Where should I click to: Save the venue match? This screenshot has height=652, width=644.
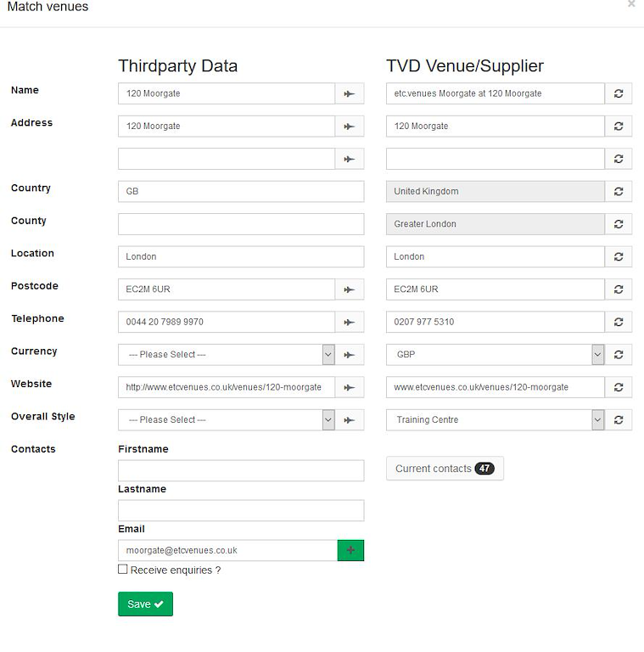(x=145, y=604)
